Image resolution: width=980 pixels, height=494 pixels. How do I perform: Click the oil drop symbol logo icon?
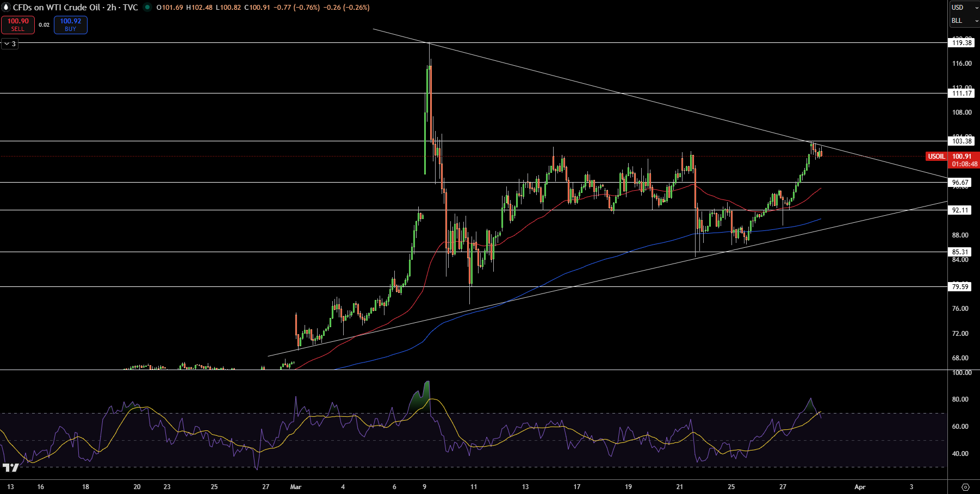7,8
